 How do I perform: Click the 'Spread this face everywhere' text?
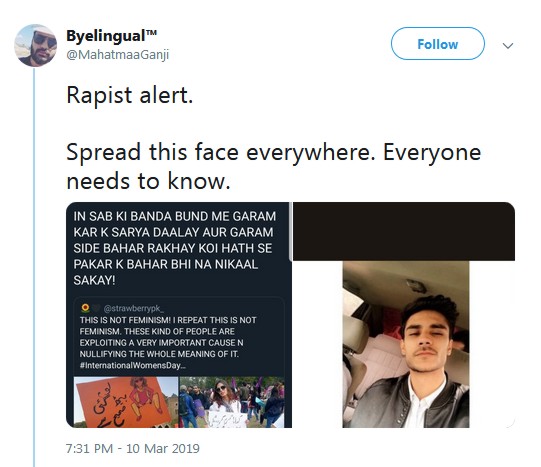coord(221,152)
